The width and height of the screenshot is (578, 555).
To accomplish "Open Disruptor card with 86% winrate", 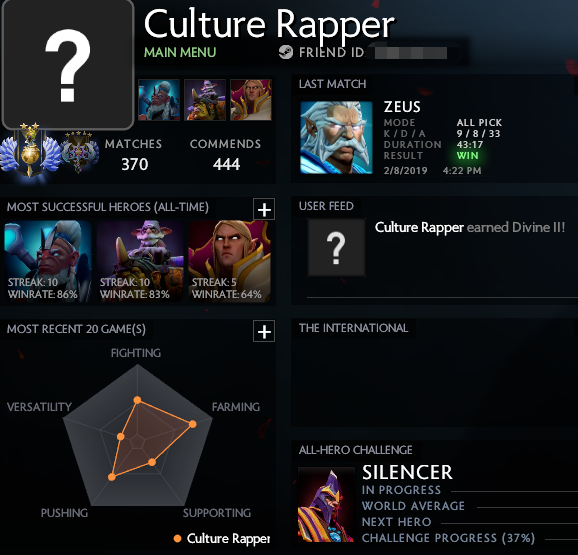I will pos(48,261).
